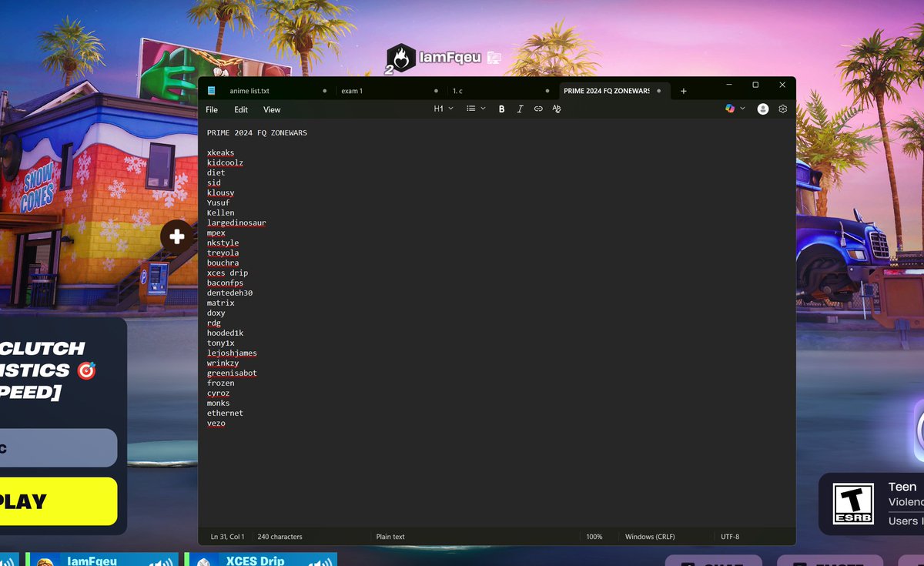Click XCES Drip party member card at bottom
Image resolution: width=924 pixels, height=566 pixels.
pyautogui.click(x=260, y=560)
